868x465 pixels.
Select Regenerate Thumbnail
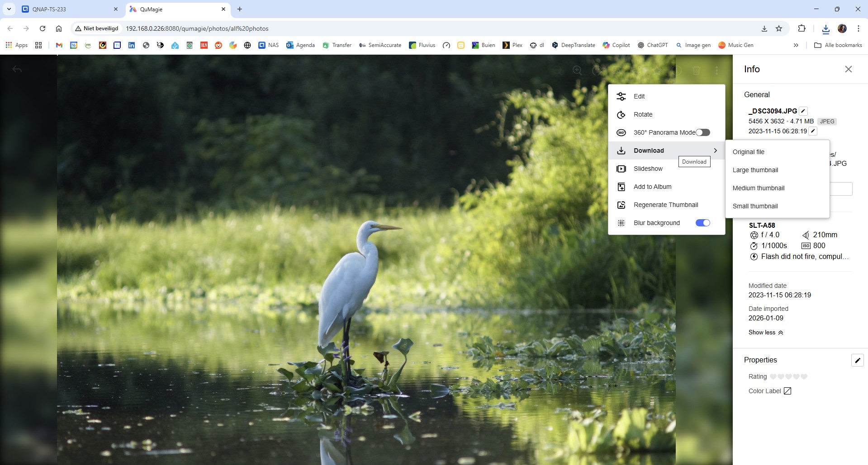(x=666, y=205)
